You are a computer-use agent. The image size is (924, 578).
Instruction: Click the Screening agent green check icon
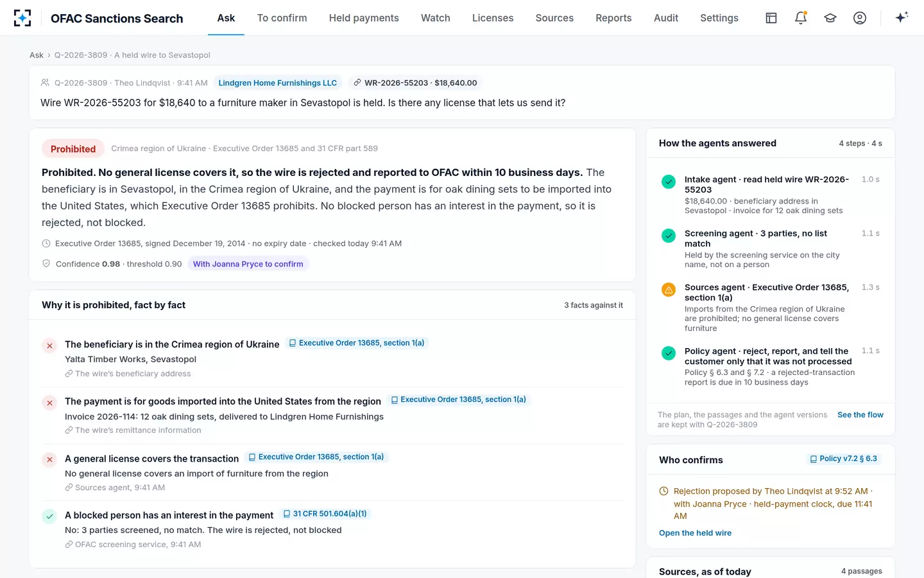coord(669,236)
